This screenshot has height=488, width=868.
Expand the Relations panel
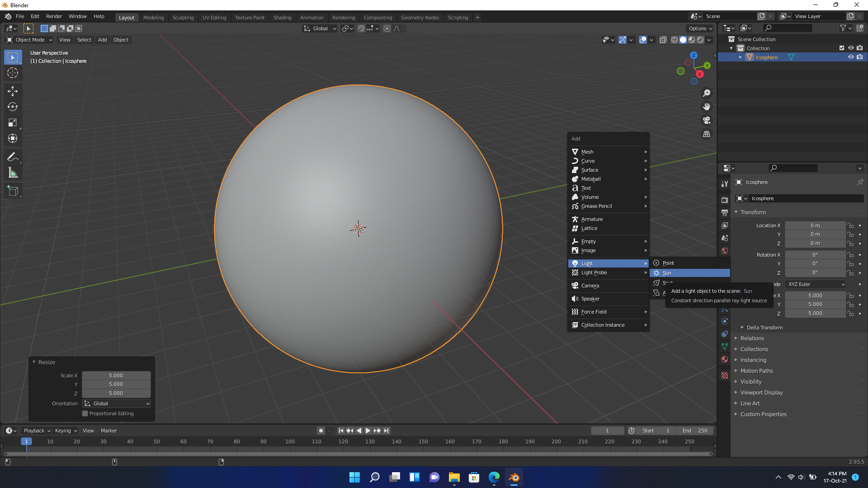(752, 338)
